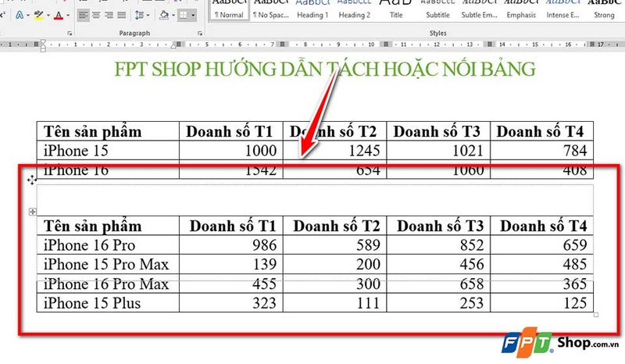Screen dimensions: 625x364
Task: Open the Font dialog box launcher
Action: tap(70, 33)
